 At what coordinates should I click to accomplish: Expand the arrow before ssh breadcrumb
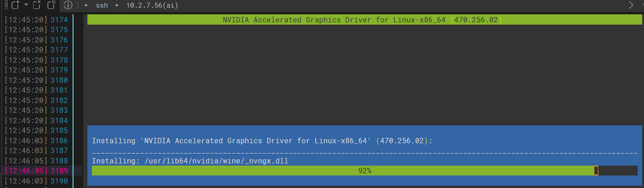point(86,5)
